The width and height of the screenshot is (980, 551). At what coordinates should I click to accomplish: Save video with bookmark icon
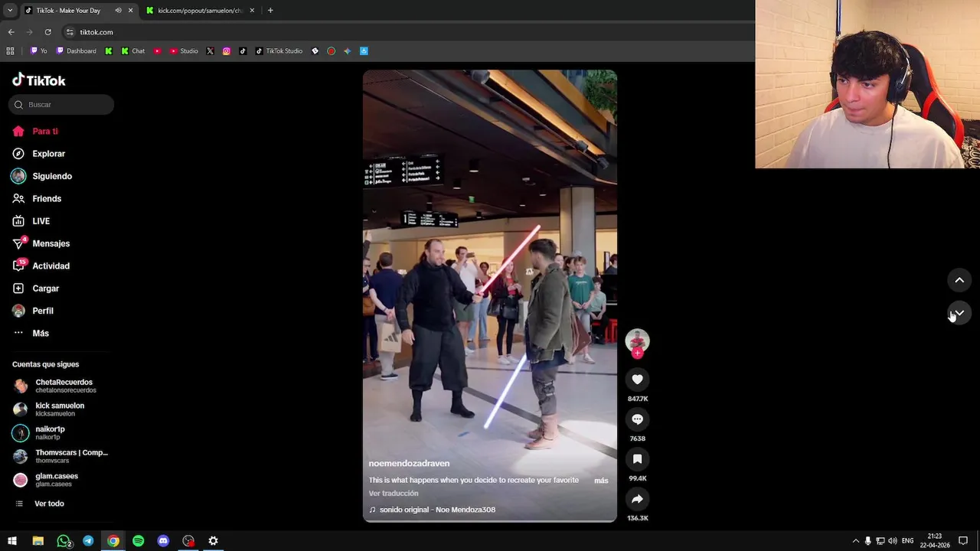[x=637, y=459]
